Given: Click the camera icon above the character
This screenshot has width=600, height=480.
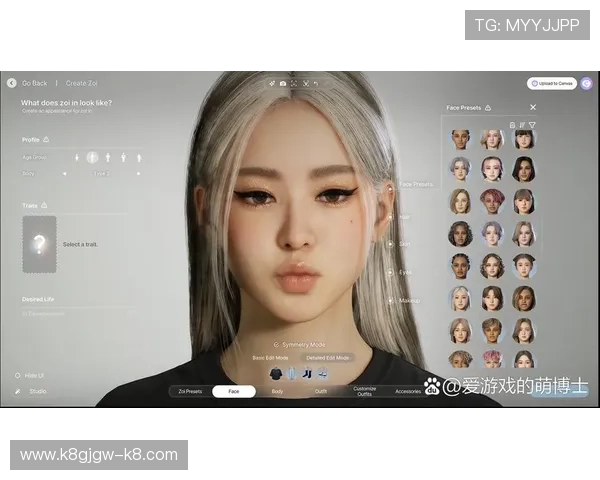Looking at the screenshot, I should (283, 83).
